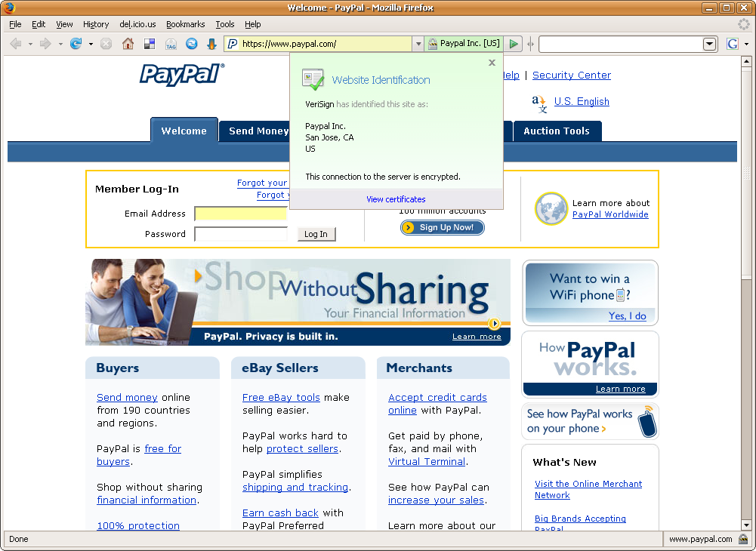Go to the Home page icon

tap(128, 44)
